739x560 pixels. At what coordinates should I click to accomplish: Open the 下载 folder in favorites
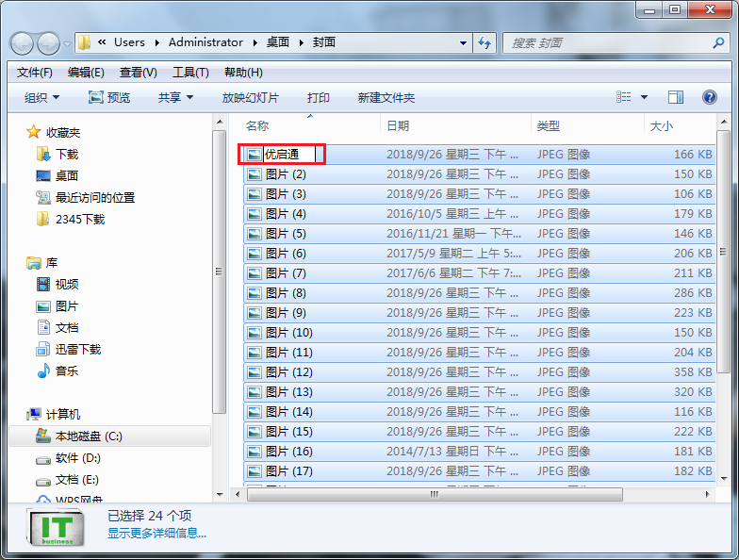pos(66,154)
